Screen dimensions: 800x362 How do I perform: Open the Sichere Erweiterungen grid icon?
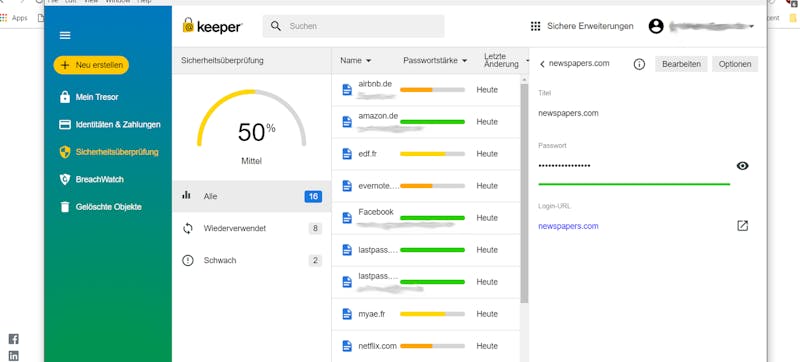(535, 26)
